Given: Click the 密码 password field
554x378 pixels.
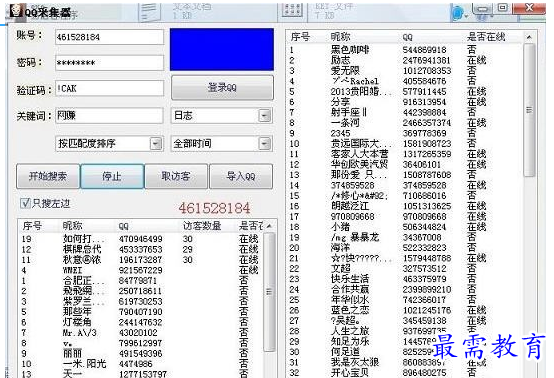Looking at the screenshot, I should pos(110,63).
